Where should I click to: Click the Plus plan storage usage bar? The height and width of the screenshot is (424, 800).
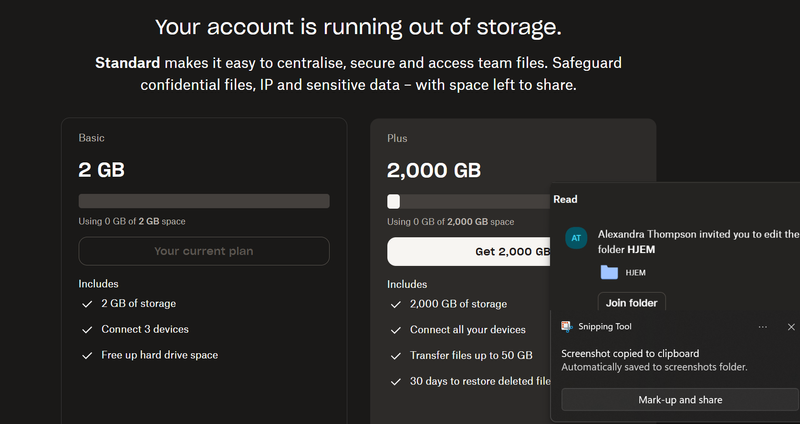(x=470, y=201)
